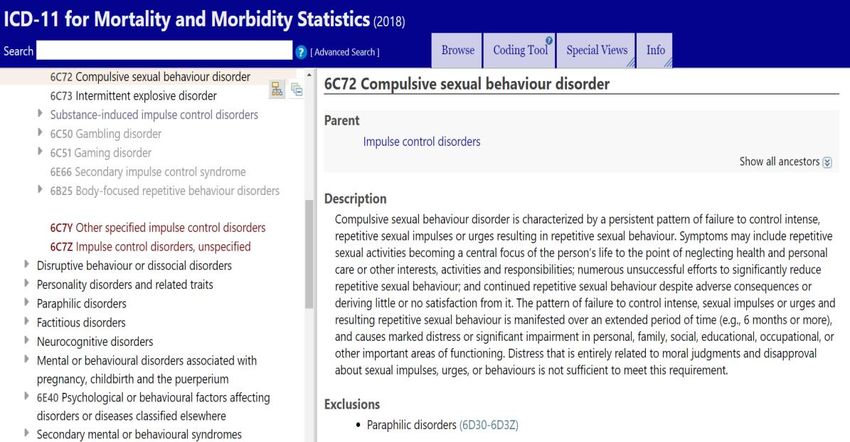Expand Disruptive behaviour or dissocial disorders

click(x=26, y=264)
